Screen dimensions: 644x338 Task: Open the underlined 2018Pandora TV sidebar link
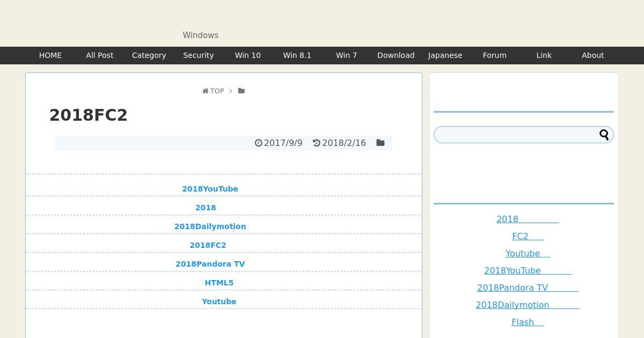tap(528, 288)
